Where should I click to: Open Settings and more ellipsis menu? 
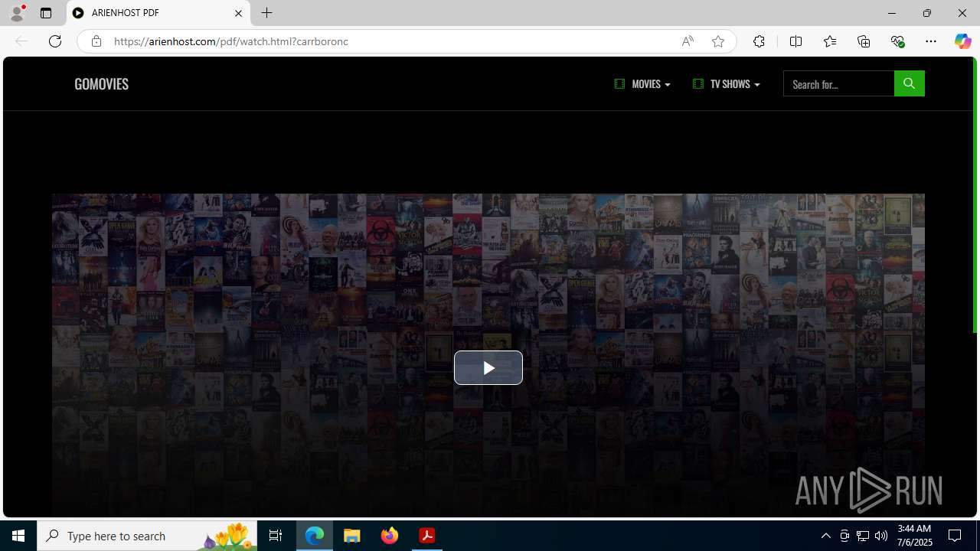coord(931,41)
